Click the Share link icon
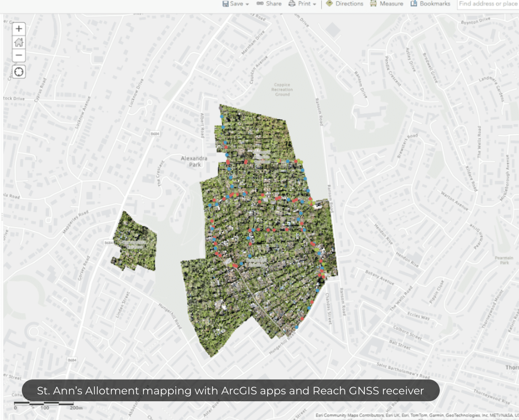Viewport: 519px width, 420px height. (260, 3)
